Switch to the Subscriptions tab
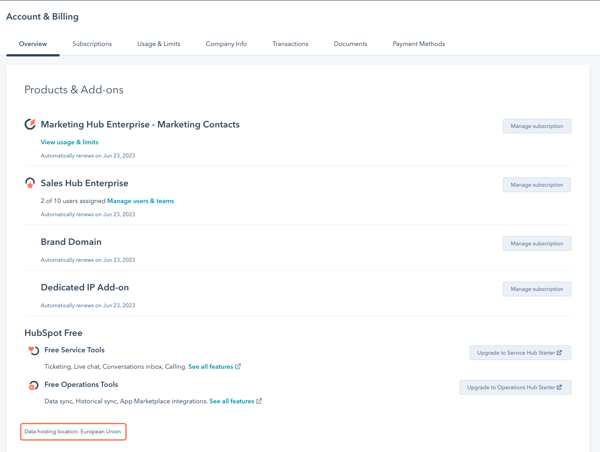 (92, 44)
